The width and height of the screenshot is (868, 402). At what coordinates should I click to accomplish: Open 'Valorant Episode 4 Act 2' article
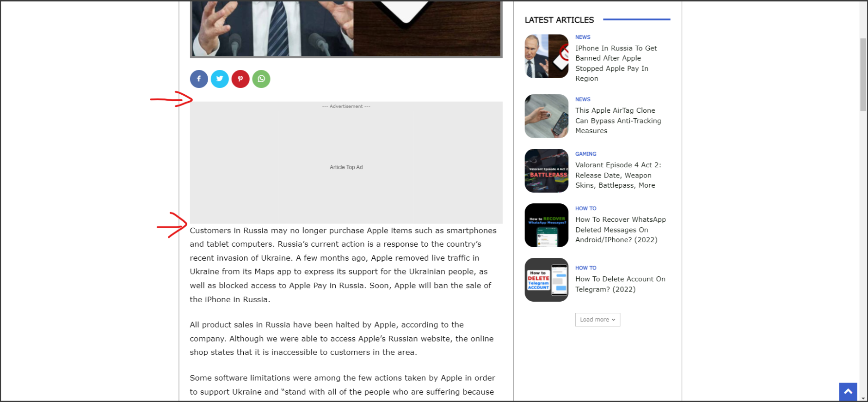tap(618, 175)
